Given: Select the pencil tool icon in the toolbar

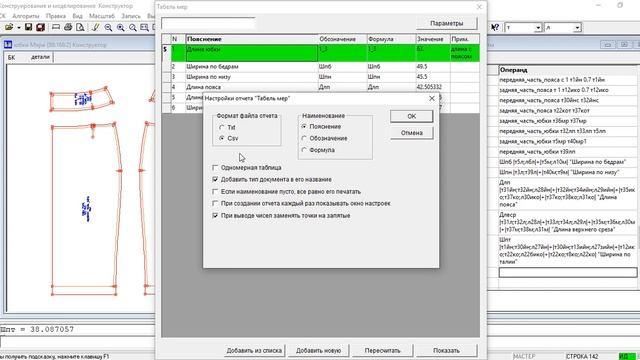Looking at the screenshot, I should 96,27.
